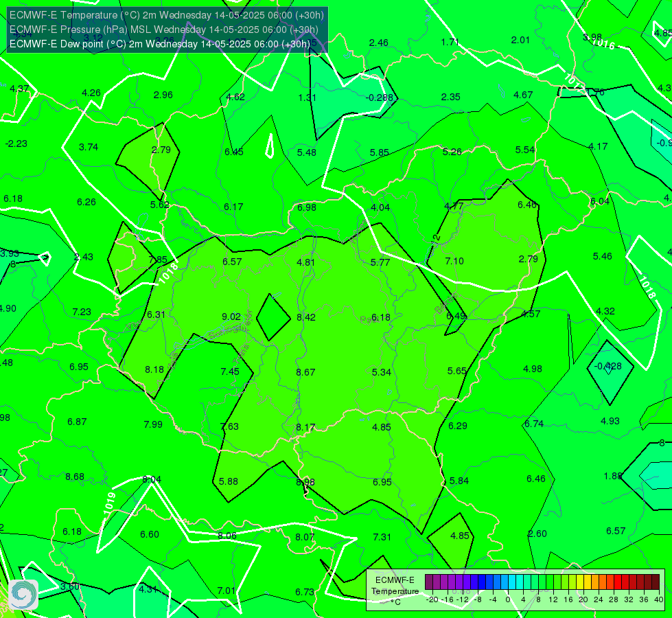Viewport: 672px width, 618px height.
Task: Click the 9.02 dew point value
Action: point(231,317)
